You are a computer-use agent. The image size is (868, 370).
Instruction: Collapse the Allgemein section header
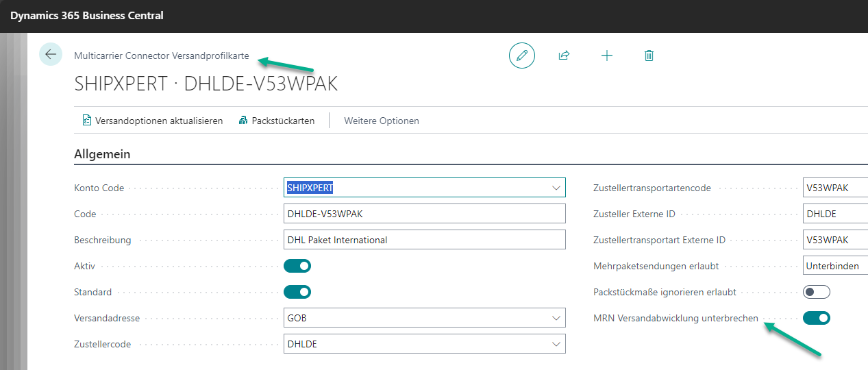[x=102, y=154]
